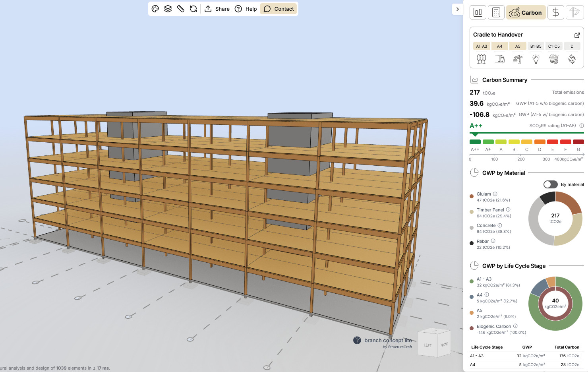
Task: Click the GWP by Life Cycle Stage icon
Action: point(474,265)
